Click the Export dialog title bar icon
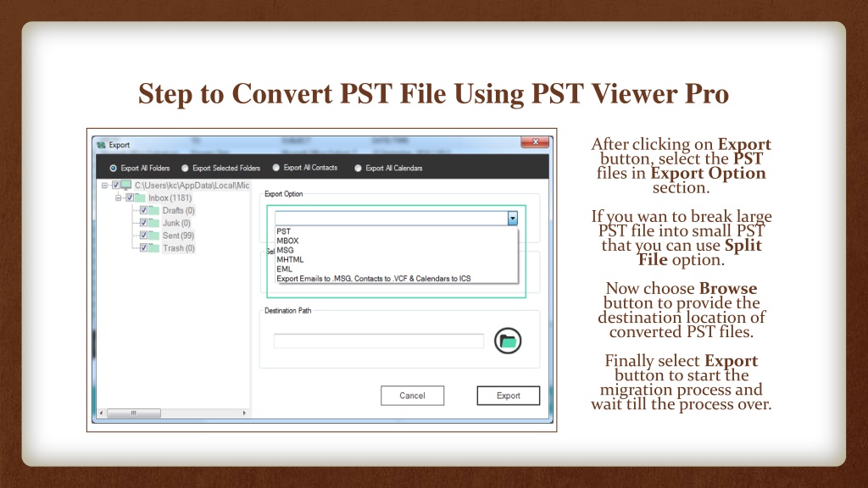The width and height of the screenshot is (868, 488). point(102,145)
